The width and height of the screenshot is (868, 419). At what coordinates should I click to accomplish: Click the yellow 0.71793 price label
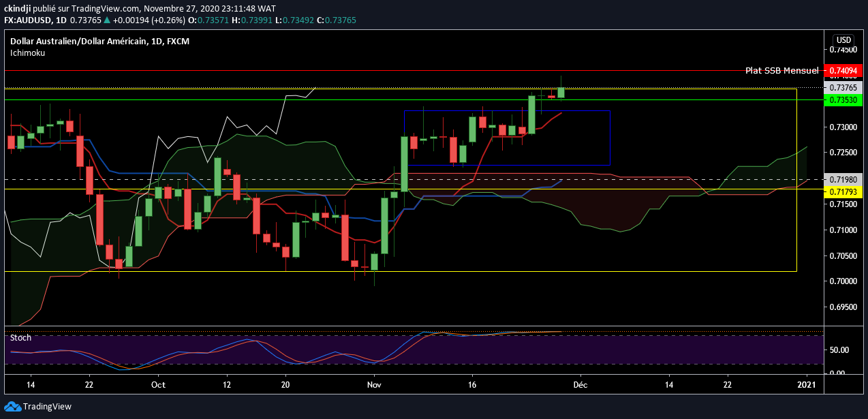tap(843, 192)
